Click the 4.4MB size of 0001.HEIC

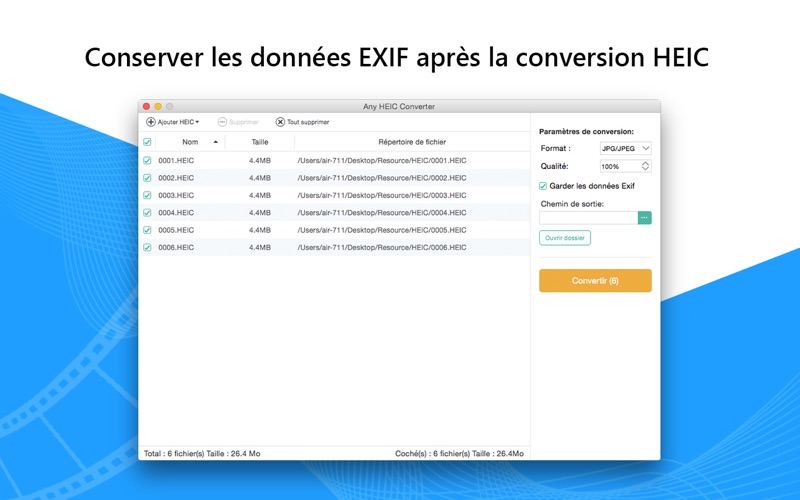pos(260,160)
